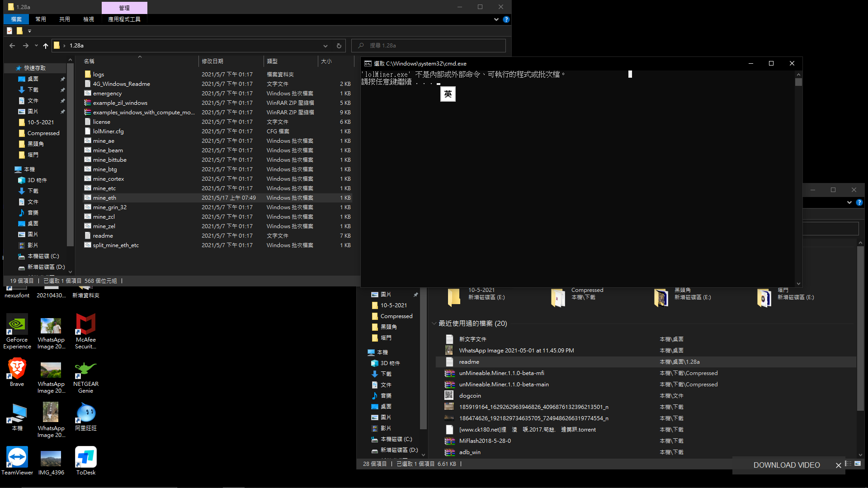This screenshot has width=868, height=488.
Task: Select 本機磁碟 (C:) in the 1.28a navigation pane
Action: click(43, 256)
